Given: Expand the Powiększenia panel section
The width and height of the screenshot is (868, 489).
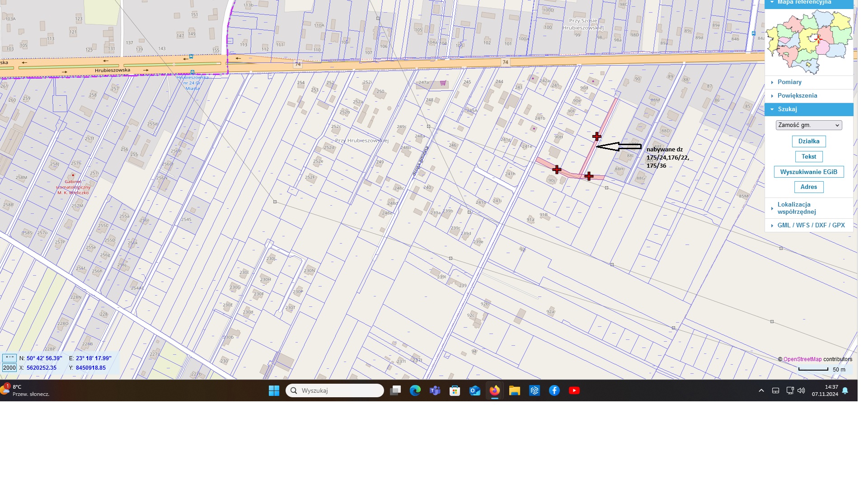Looking at the screenshot, I should (x=797, y=96).
